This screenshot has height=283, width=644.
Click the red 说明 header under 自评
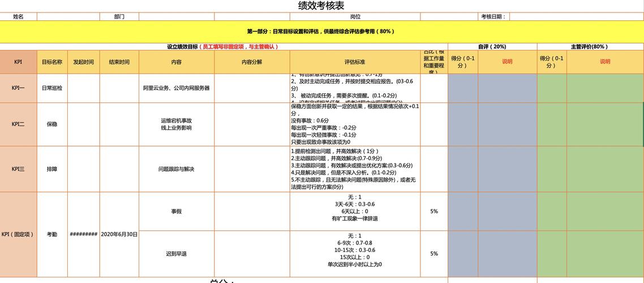coord(507,62)
